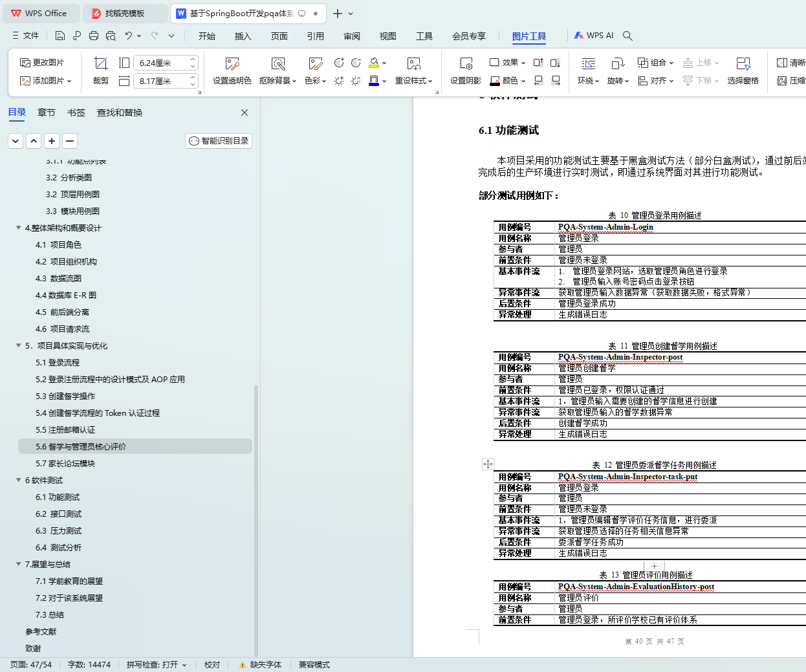
Task: Open Print Preview from quick toolbar
Action: 111,36
